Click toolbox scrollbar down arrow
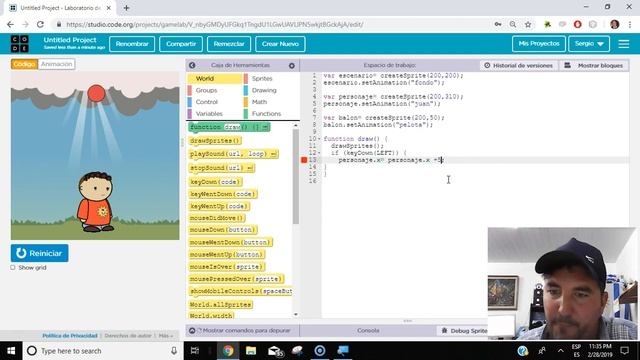Image resolution: width=640 pixels, height=360 pixels. (296, 315)
